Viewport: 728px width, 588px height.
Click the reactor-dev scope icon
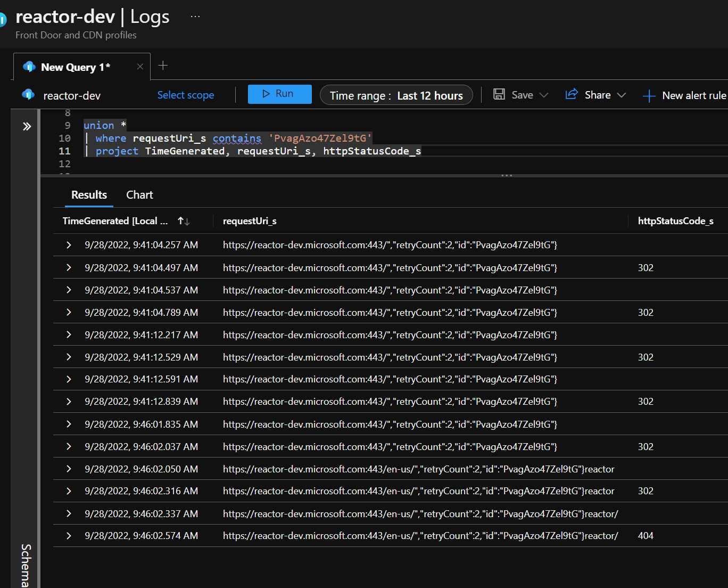(29, 95)
